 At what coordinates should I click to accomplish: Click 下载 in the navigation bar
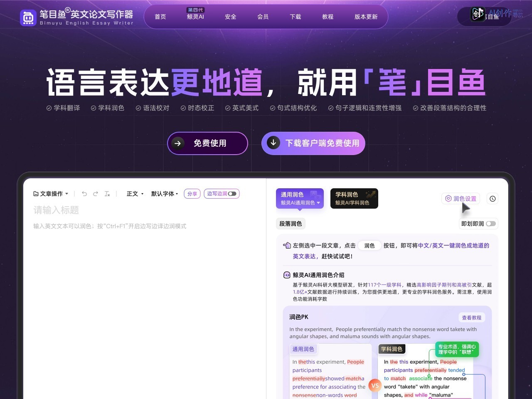click(296, 17)
